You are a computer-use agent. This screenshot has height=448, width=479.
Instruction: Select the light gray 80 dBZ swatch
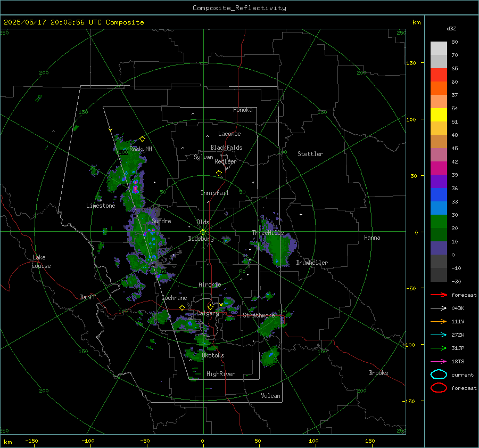[439, 48]
